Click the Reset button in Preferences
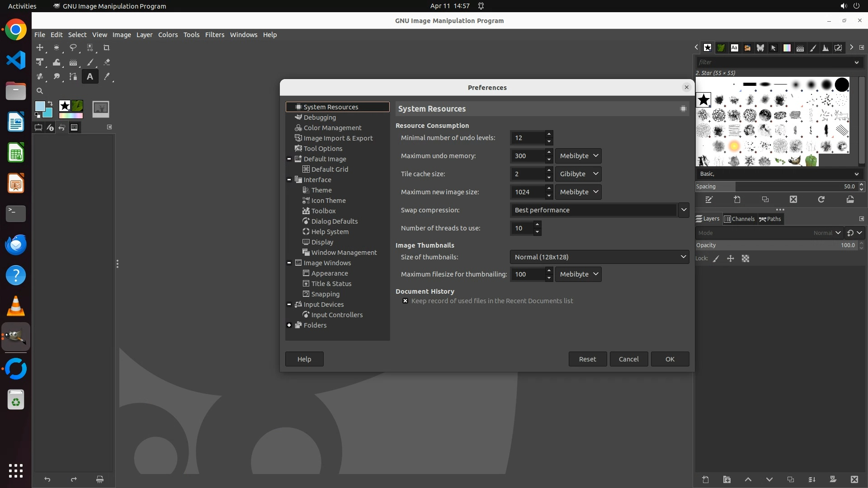Image resolution: width=868 pixels, height=488 pixels. (587, 359)
